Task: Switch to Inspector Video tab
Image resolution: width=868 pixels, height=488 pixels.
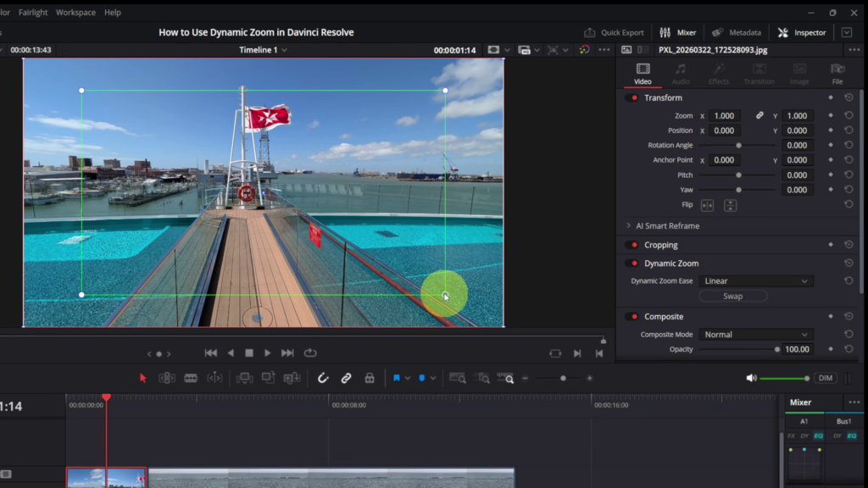Action: click(643, 74)
